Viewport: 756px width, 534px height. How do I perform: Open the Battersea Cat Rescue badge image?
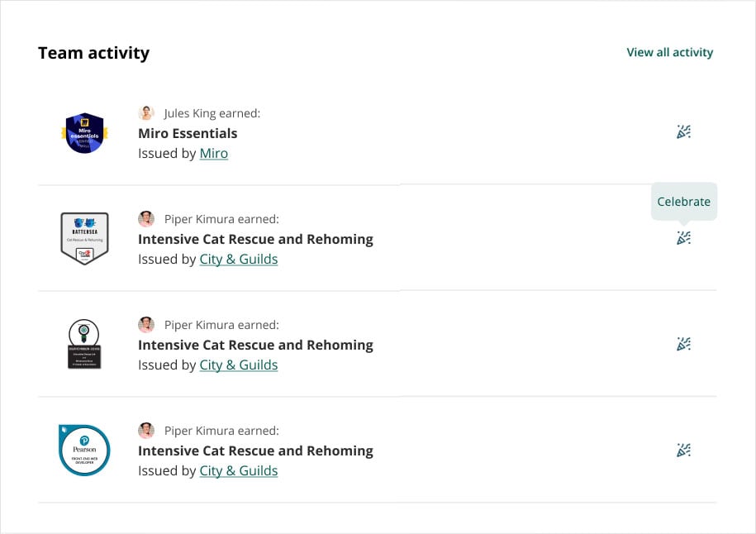click(84, 238)
